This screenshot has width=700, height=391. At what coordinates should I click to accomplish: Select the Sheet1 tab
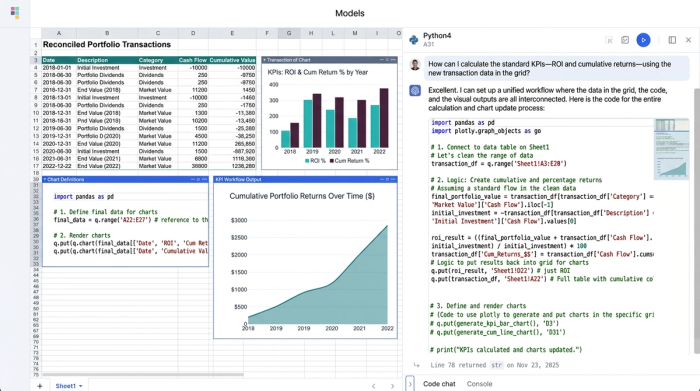pos(66,386)
